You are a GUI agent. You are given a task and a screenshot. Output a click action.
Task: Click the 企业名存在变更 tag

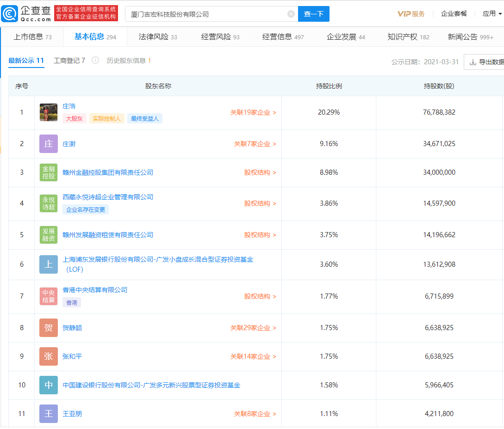coord(86,210)
